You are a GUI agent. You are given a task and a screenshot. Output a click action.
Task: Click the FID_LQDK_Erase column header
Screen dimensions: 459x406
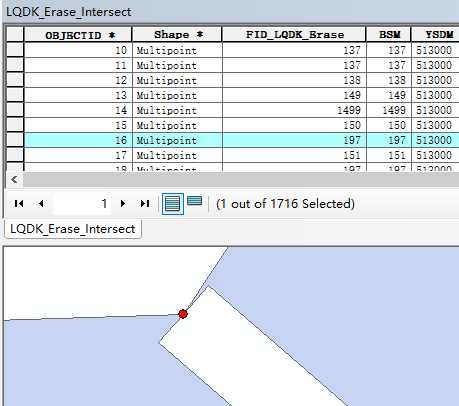[x=294, y=34]
